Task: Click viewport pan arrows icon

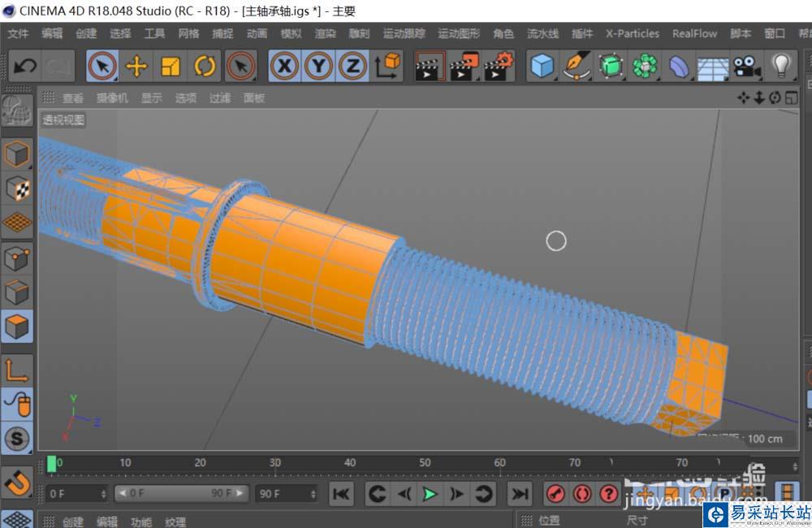Action: [743, 97]
